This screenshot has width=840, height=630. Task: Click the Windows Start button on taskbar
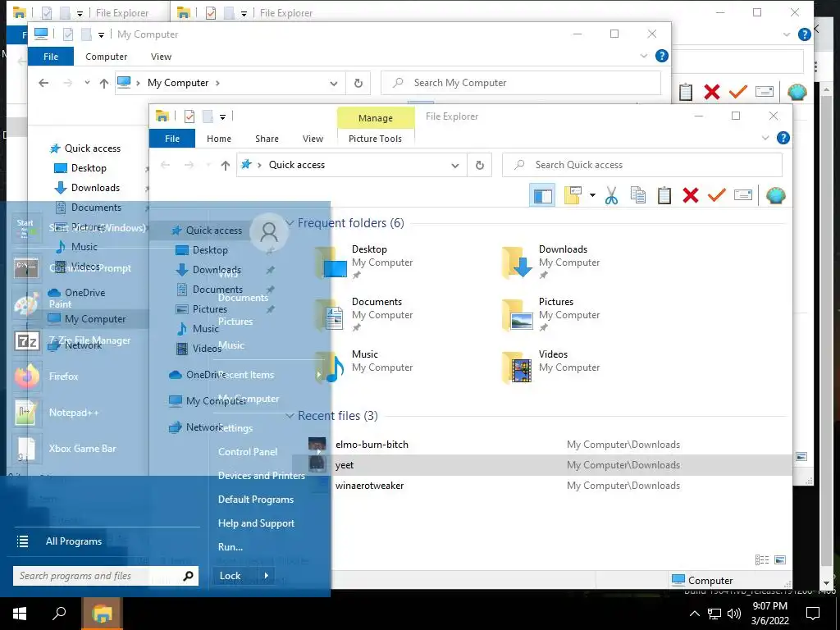[x=20, y=614]
